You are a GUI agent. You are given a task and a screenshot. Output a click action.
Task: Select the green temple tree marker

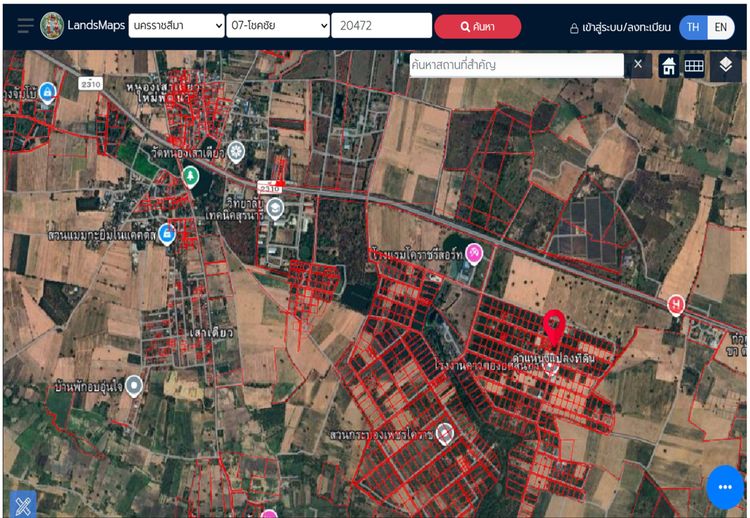tap(190, 177)
